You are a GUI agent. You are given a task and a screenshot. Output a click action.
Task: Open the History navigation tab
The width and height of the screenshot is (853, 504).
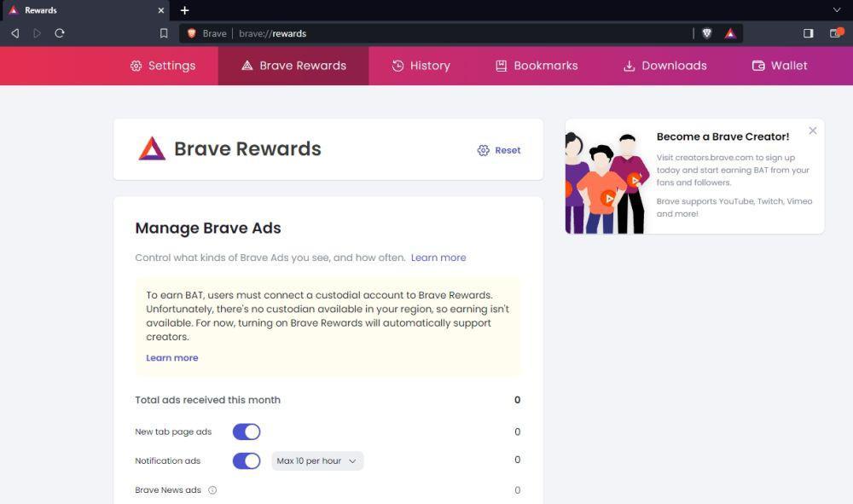click(421, 66)
